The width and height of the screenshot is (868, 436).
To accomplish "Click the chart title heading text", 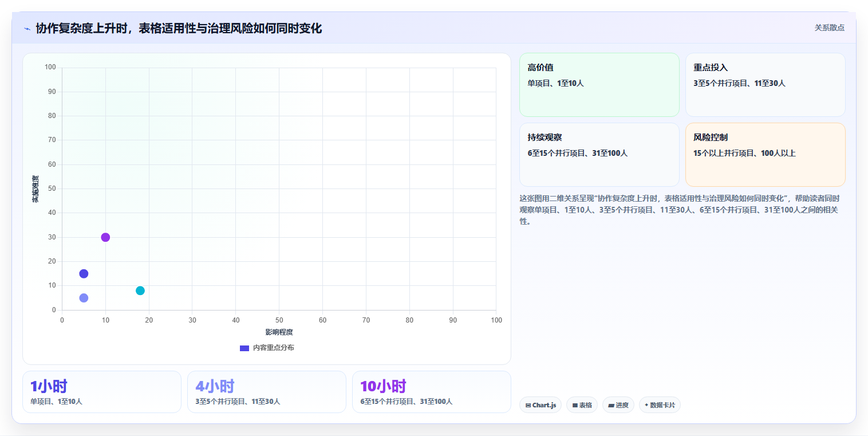I will point(179,28).
